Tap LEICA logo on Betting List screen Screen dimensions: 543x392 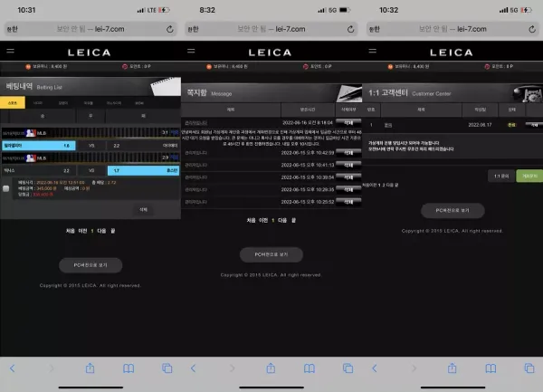click(x=89, y=53)
